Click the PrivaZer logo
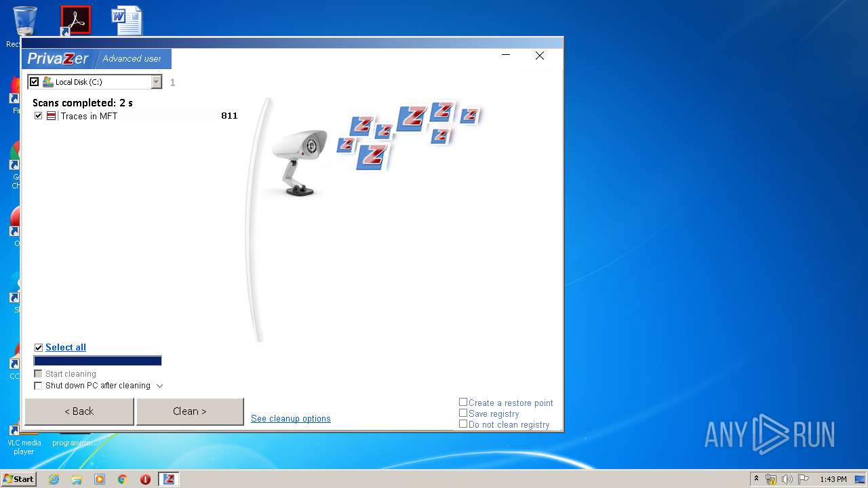The width and height of the screenshot is (868, 488). [58, 59]
